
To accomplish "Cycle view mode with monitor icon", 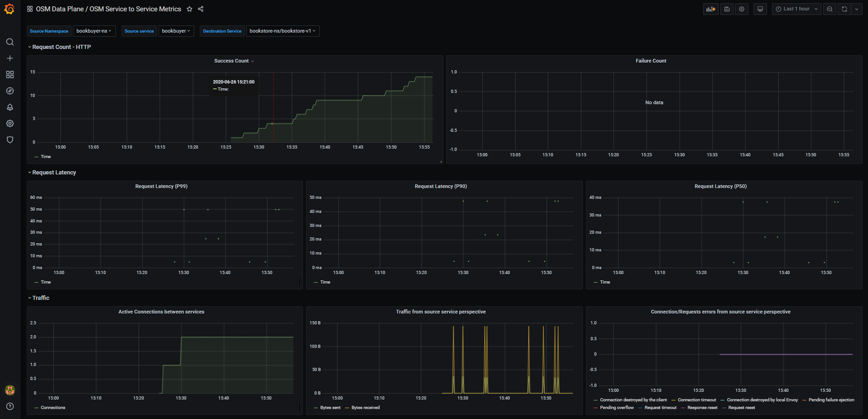I will tap(760, 9).
